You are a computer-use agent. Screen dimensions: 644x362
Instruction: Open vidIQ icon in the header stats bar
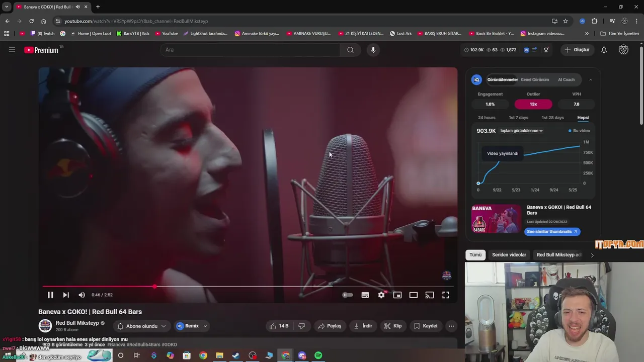[526, 50]
